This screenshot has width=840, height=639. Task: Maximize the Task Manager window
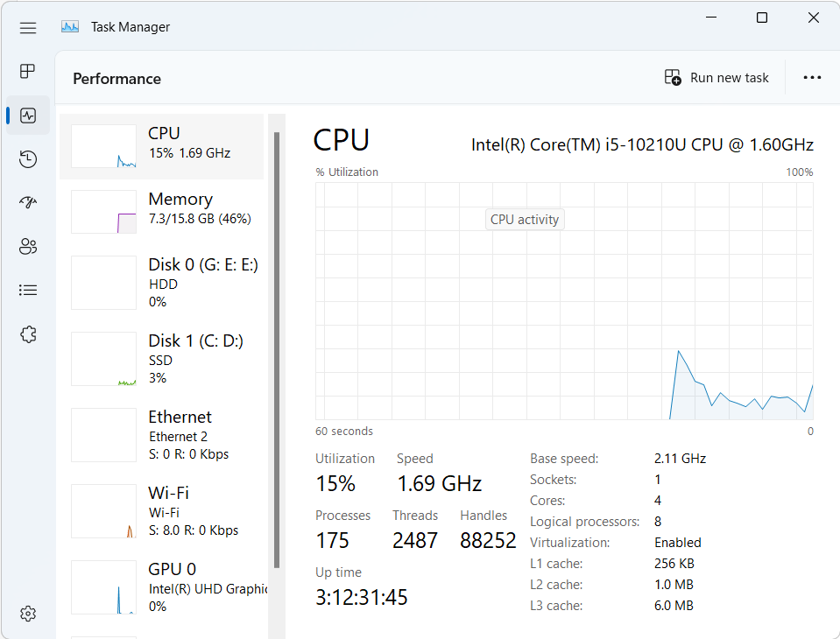pyautogui.click(x=762, y=18)
